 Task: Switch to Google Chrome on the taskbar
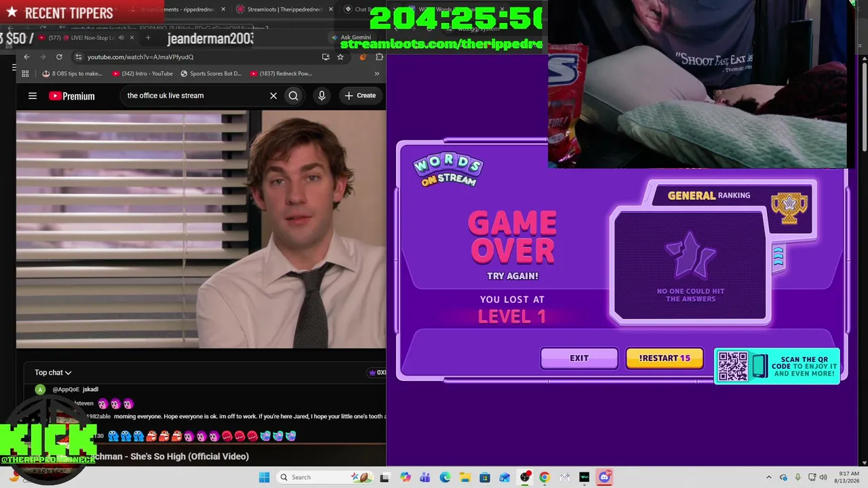coord(545,477)
